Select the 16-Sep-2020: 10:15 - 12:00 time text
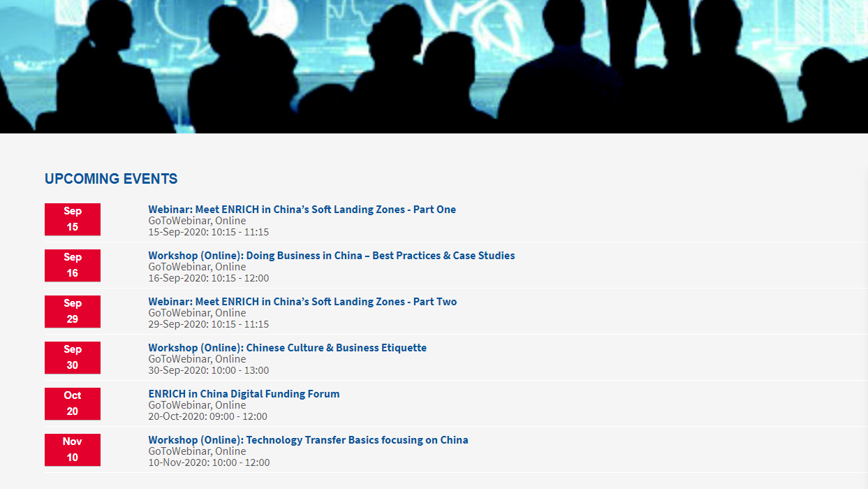 pos(208,278)
